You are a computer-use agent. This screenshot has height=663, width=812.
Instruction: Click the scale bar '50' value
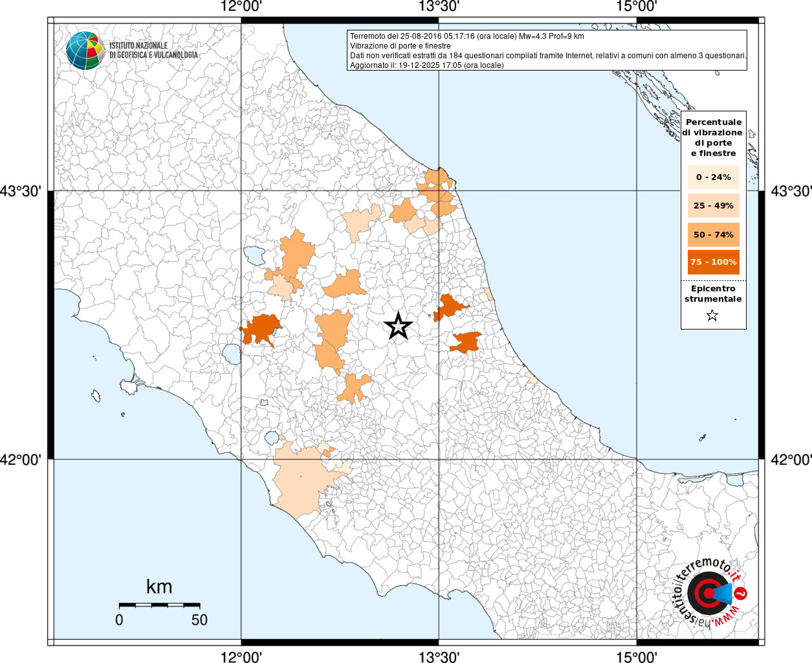pos(199,620)
